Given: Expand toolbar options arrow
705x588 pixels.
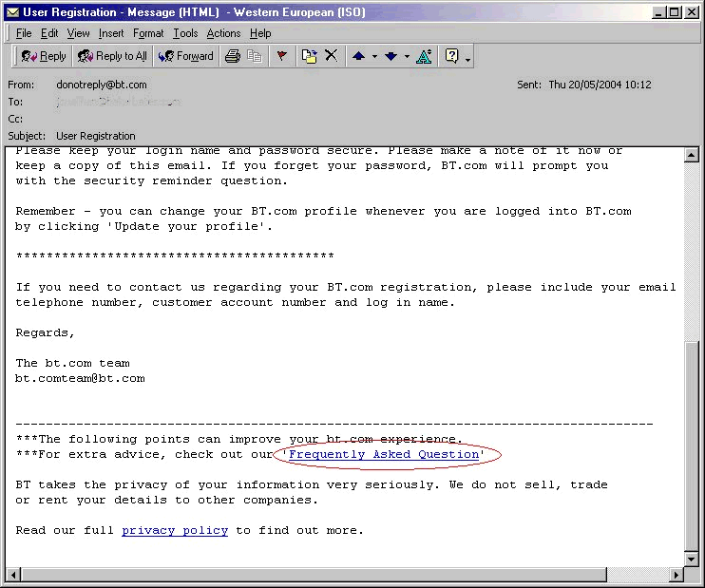Looking at the screenshot, I should tap(467, 59).
